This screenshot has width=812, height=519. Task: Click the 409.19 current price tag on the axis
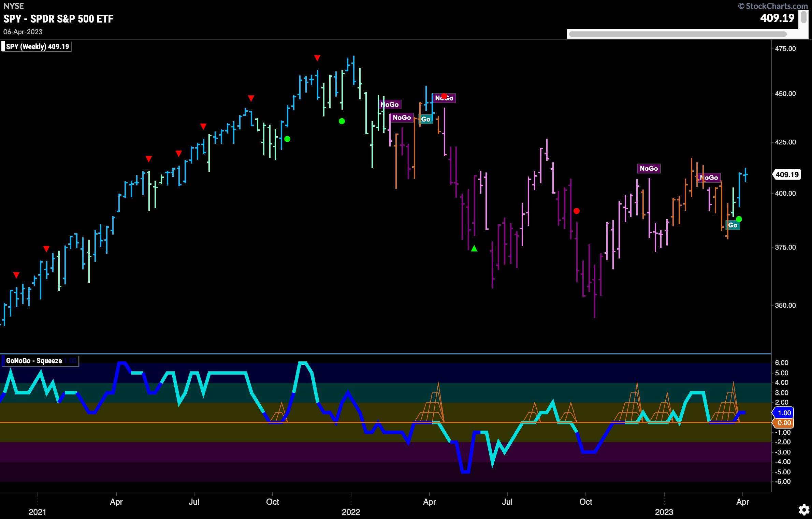tap(787, 175)
